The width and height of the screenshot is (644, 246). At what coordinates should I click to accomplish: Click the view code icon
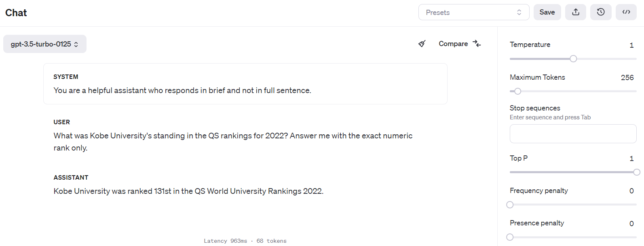(x=626, y=12)
